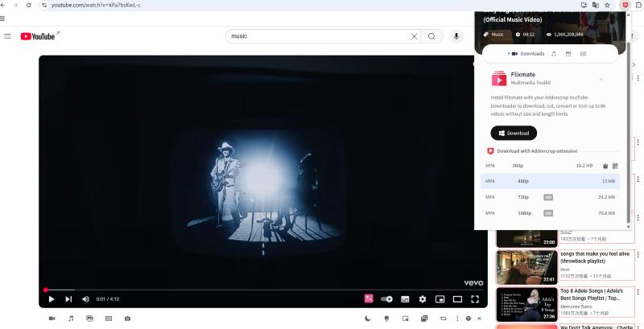644x329 pixels.
Task: Select the MP4 480p download row
Action: click(x=550, y=181)
